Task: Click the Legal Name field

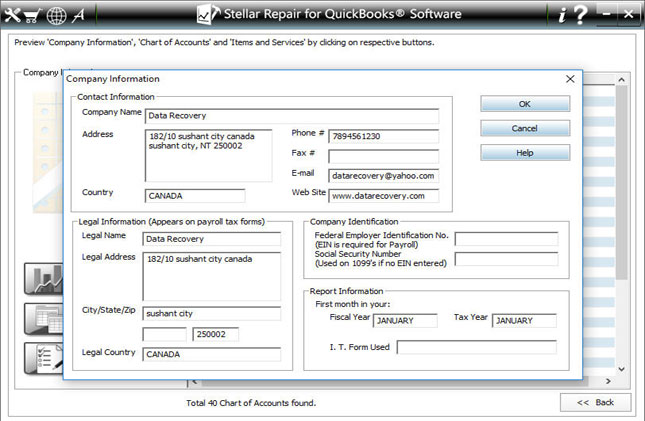Action: coord(212,239)
